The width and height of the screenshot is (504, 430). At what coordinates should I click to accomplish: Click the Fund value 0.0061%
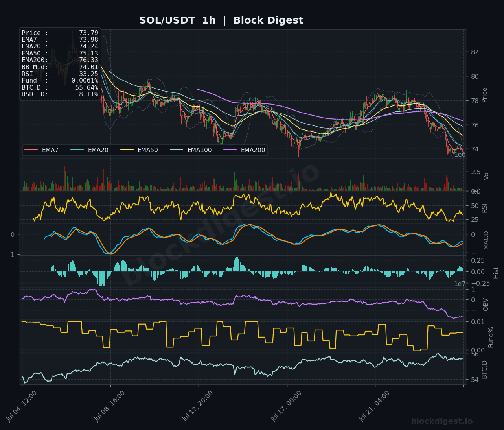85,81
